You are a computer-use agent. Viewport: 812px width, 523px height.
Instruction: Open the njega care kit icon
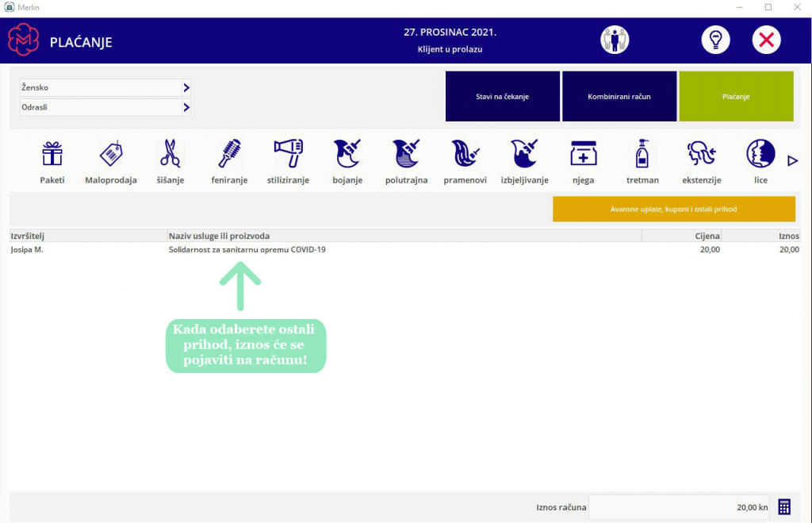[x=584, y=153]
